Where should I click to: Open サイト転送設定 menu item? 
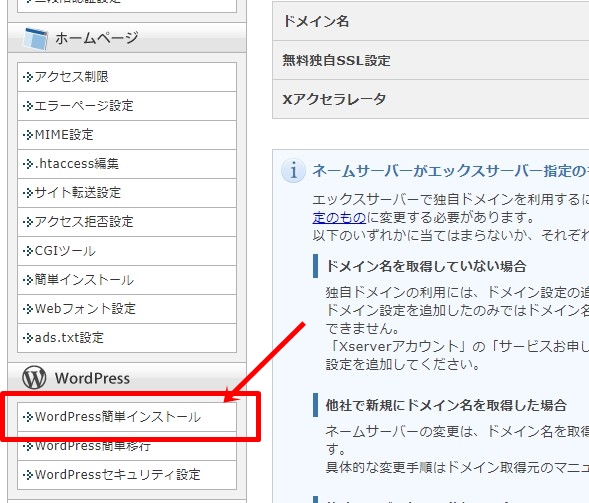coord(127,193)
